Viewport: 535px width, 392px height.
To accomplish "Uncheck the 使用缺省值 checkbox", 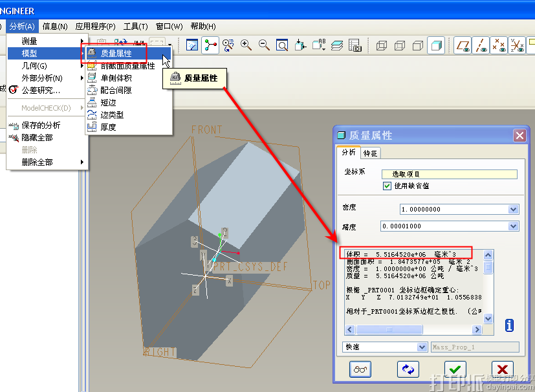I will (x=388, y=186).
